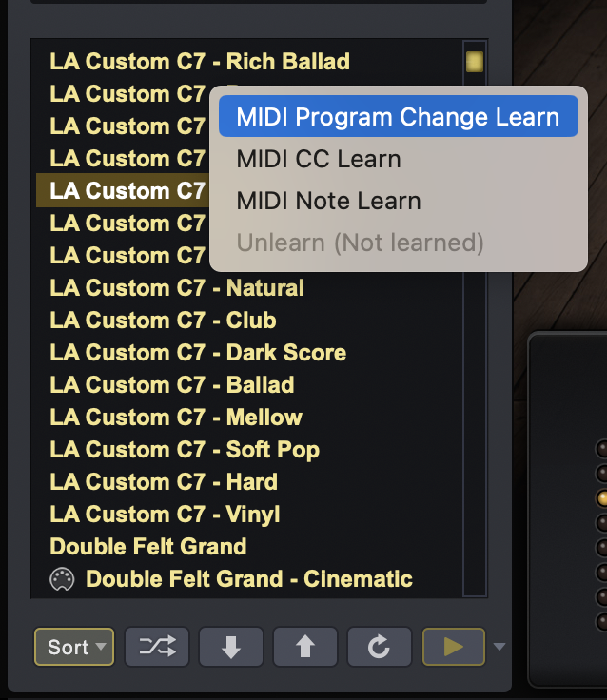
Task: Select LA Custom C7 - Mellow preset
Action: pos(176,418)
